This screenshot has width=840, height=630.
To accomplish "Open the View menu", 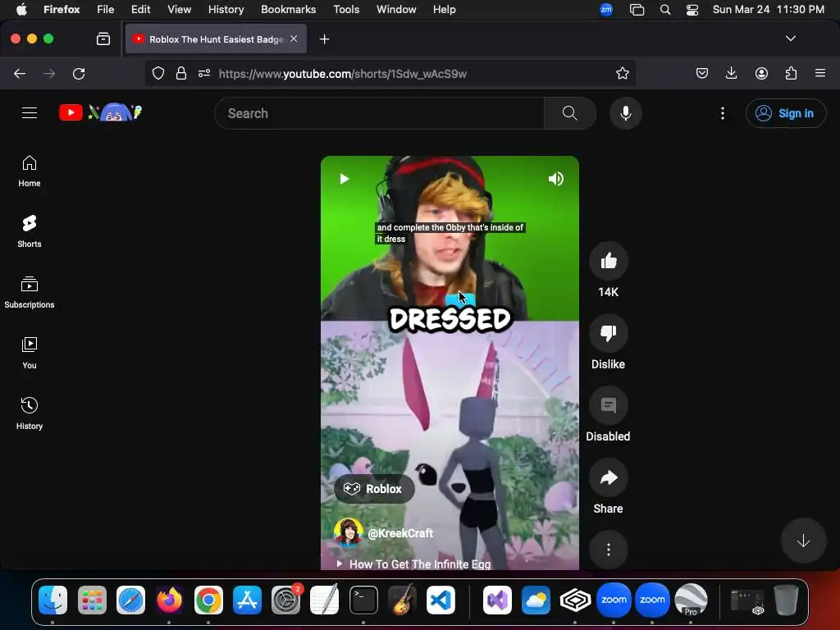I will (179, 9).
